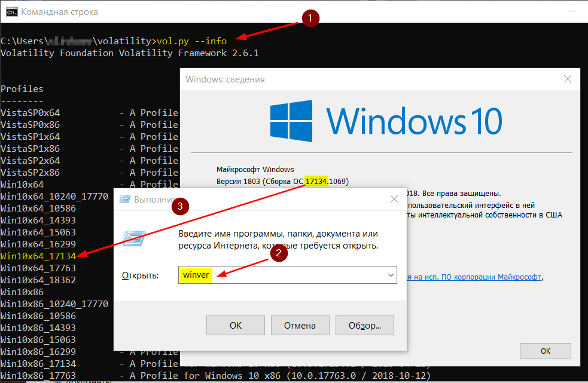
Task: Click the Command Prompt icon in the title bar
Action: pos(11,12)
